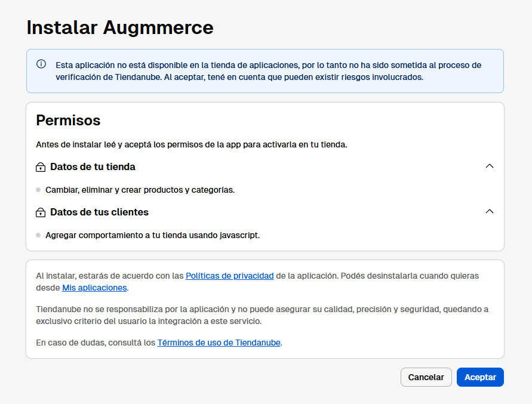Click 'Cambiar, eliminar y crear productos y categorías.' text

pos(140,190)
